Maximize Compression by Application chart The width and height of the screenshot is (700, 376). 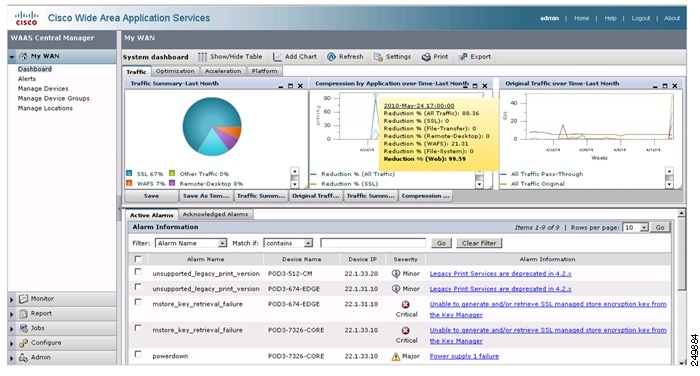point(475,86)
